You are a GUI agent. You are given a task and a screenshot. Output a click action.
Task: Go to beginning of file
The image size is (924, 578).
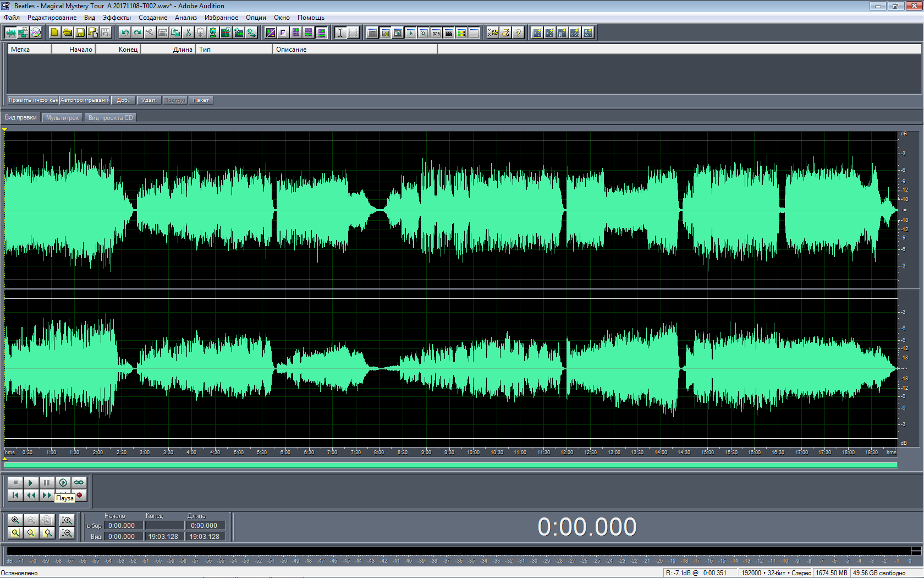[15, 495]
